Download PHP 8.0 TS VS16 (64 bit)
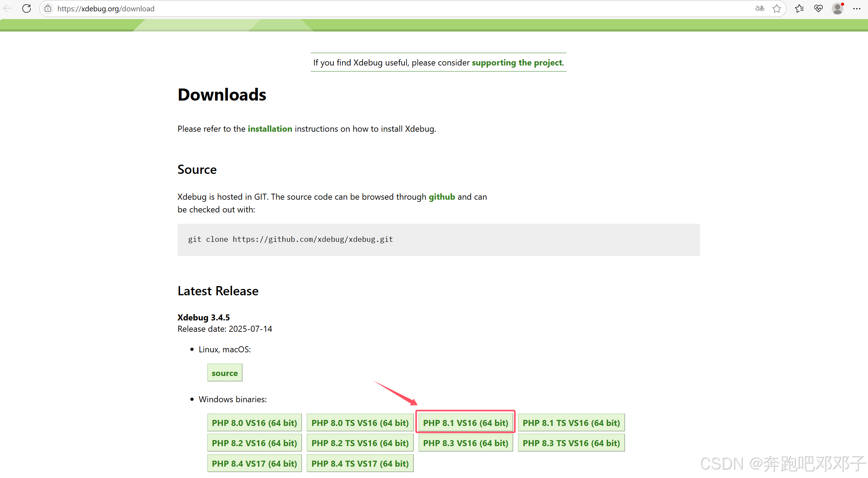 360,423
